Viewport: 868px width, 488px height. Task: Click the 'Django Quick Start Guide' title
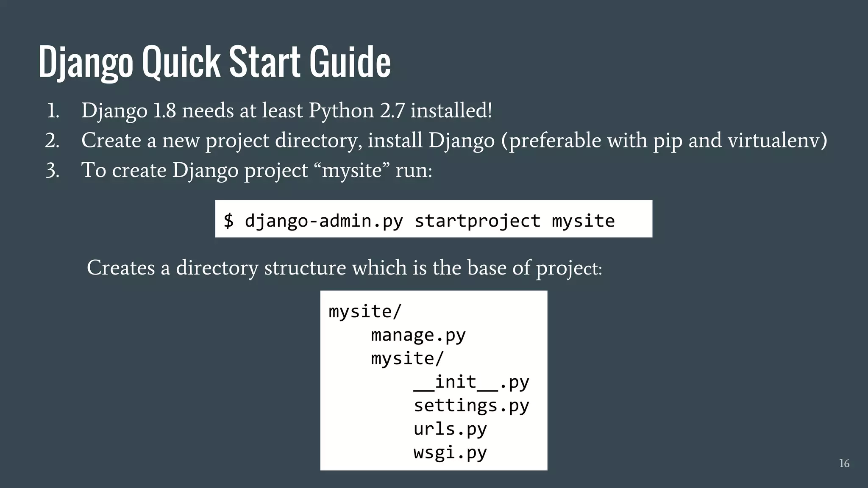coord(214,62)
